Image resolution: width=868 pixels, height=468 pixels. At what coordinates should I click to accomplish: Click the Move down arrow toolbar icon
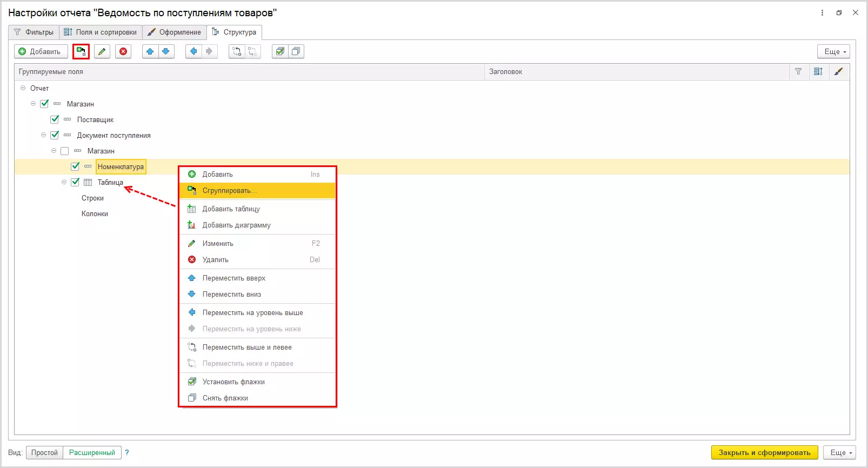click(166, 51)
